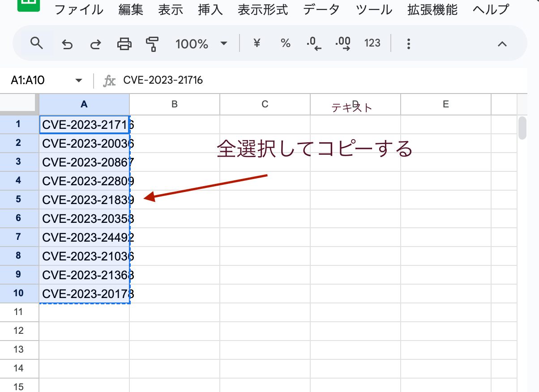Image resolution: width=539 pixels, height=392 pixels.
Task: Format selection as currency yen
Action: [256, 43]
